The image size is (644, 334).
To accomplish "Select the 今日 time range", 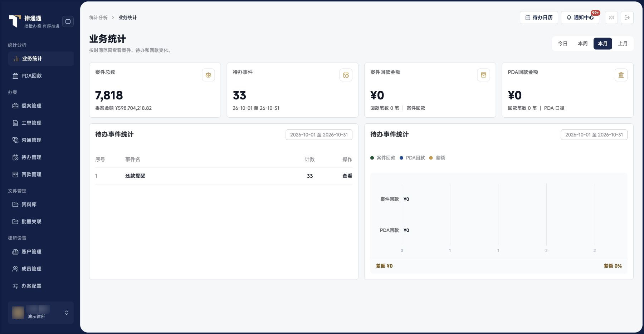I will click(x=563, y=44).
